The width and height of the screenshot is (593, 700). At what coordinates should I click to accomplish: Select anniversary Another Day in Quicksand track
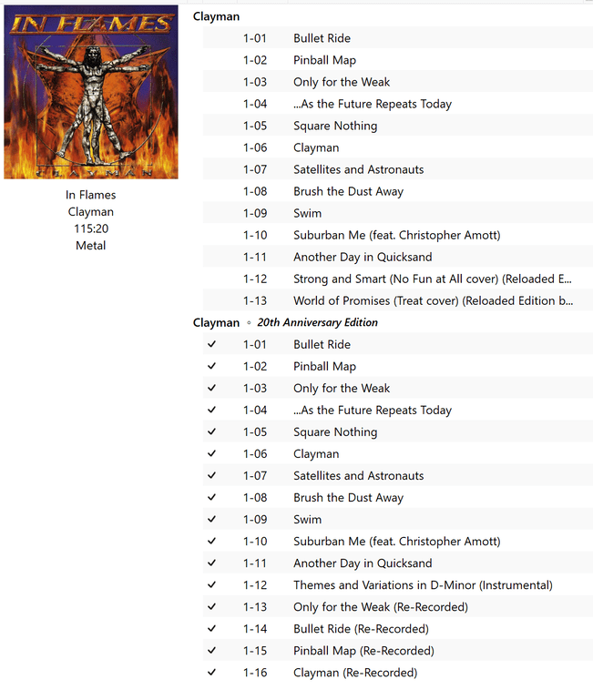[x=398, y=563]
